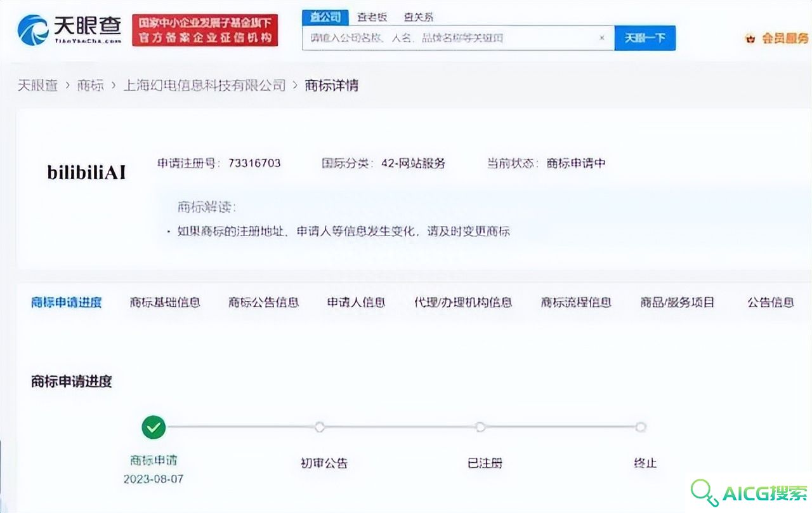Click the 已注册 progress step circle
This screenshot has height=513, width=812.
(x=480, y=427)
